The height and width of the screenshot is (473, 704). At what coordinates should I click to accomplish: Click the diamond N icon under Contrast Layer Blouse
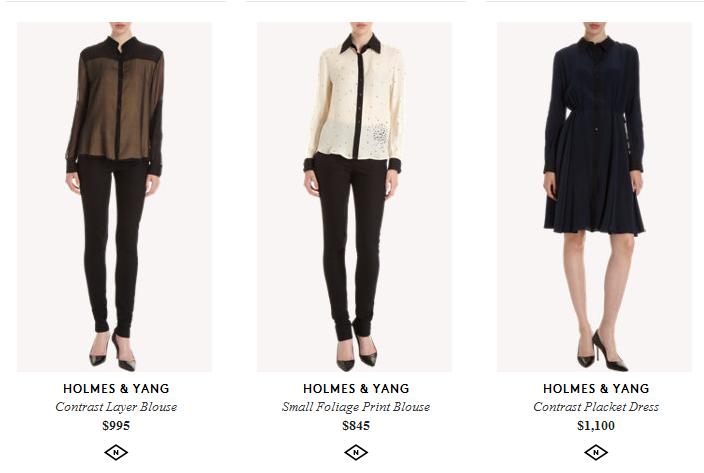coord(116,452)
